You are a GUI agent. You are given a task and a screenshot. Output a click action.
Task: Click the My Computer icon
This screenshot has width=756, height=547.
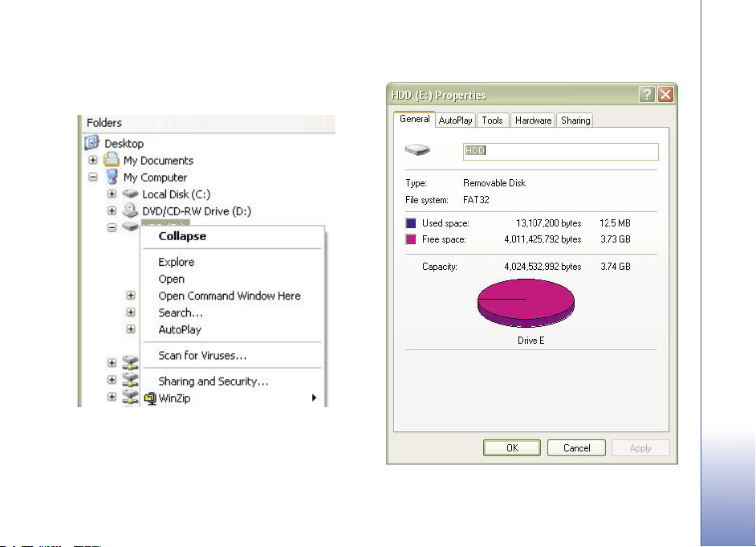112,177
